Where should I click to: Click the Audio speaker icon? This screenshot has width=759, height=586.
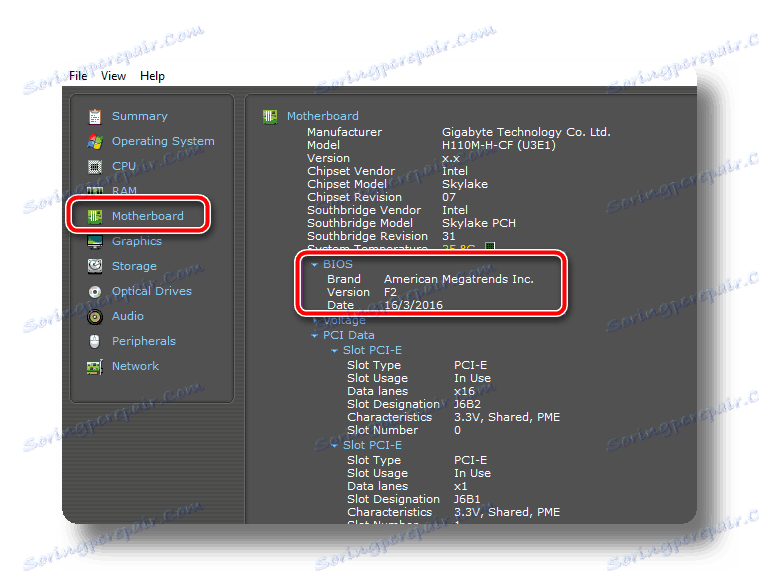pyautogui.click(x=95, y=316)
